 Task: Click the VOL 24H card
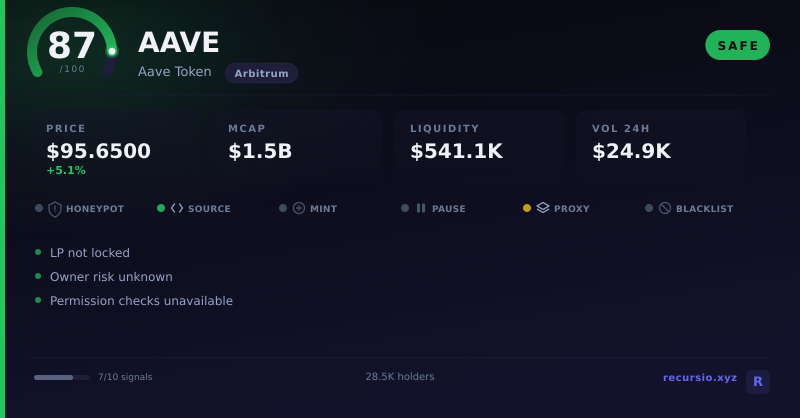pos(661,145)
